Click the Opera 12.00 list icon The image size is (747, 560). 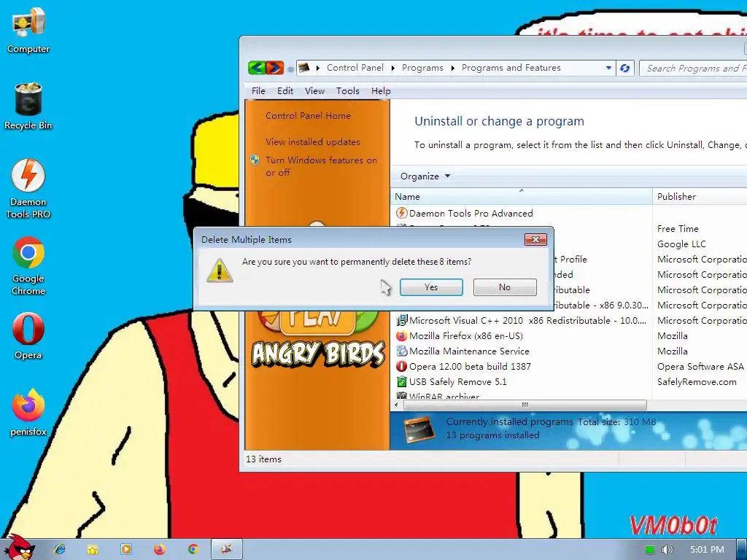pyautogui.click(x=402, y=366)
